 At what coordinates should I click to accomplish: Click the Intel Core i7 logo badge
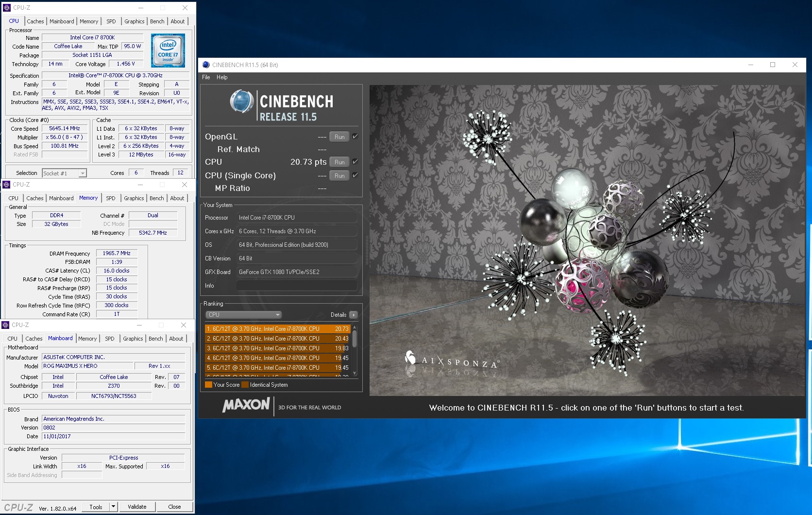pyautogui.click(x=168, y=51)
